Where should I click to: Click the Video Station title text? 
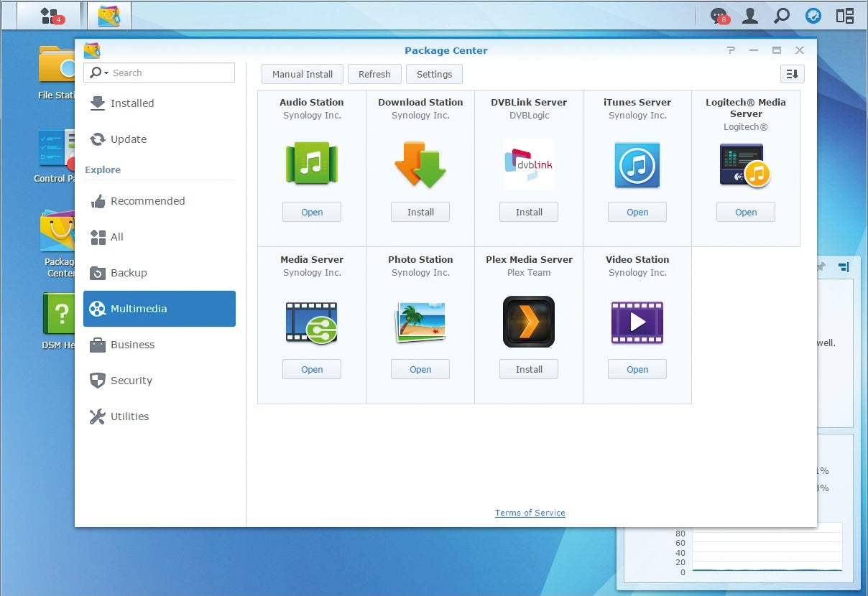pos(637,259)
